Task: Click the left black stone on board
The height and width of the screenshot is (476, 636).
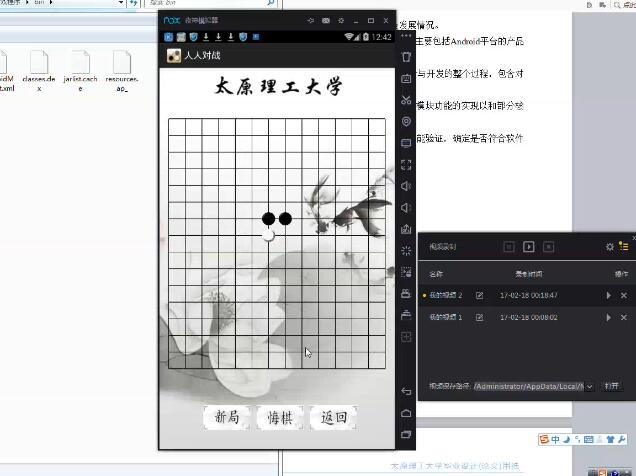Action: pyautogui.click(x=268, y=219)
